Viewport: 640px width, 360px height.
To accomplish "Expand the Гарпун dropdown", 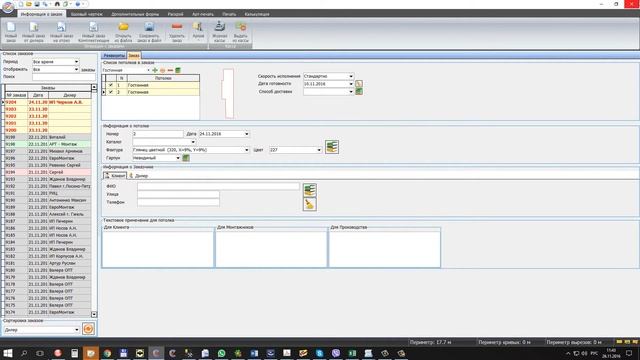I will (178, 158).
